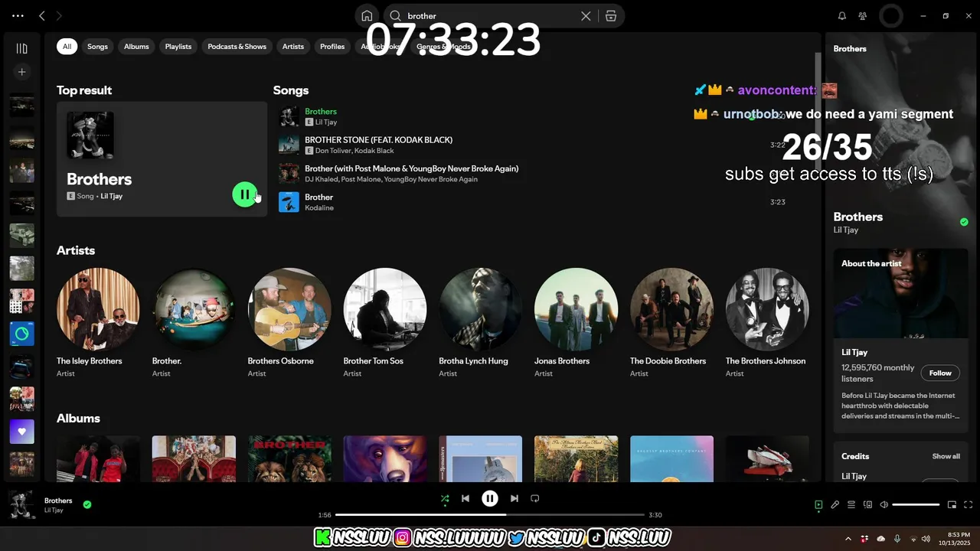Open the profile avatar menu
Screen dimensions: 980x551
click(x=891, y=16)
